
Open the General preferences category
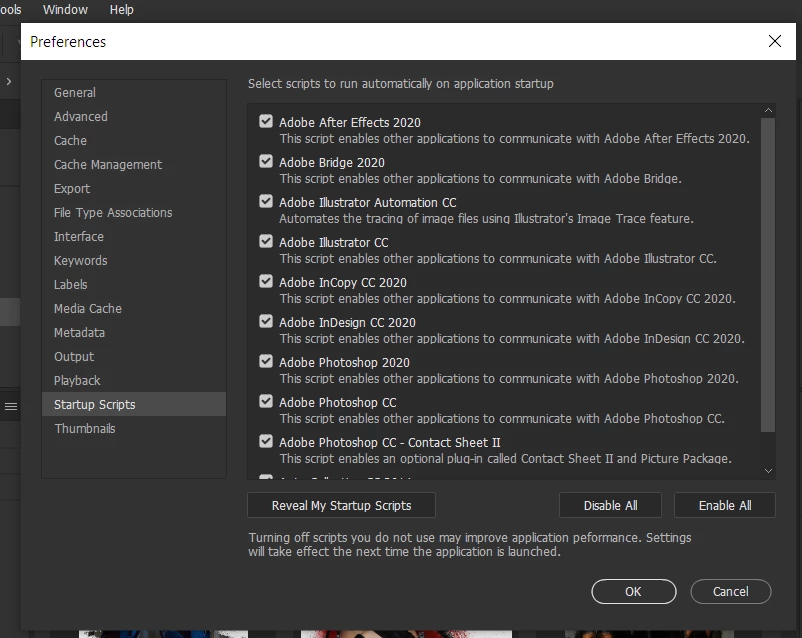click(133, 93)
